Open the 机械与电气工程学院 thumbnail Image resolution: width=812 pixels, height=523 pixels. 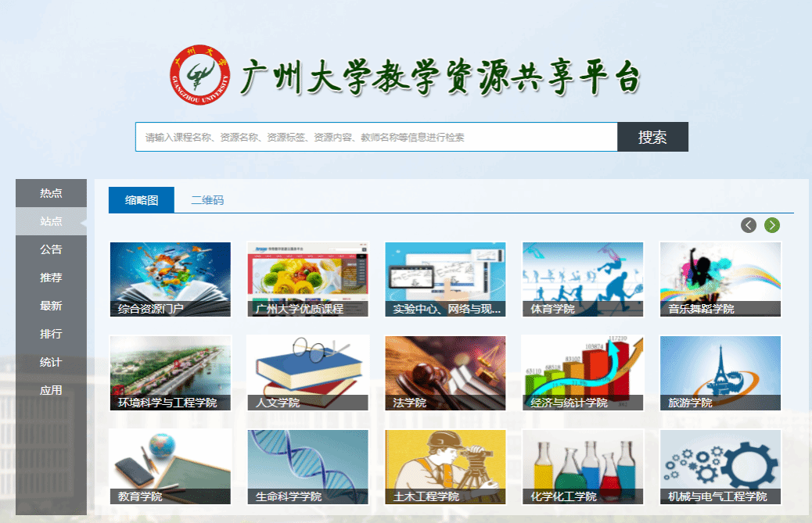pyautogui.click(x=720, y=467)
